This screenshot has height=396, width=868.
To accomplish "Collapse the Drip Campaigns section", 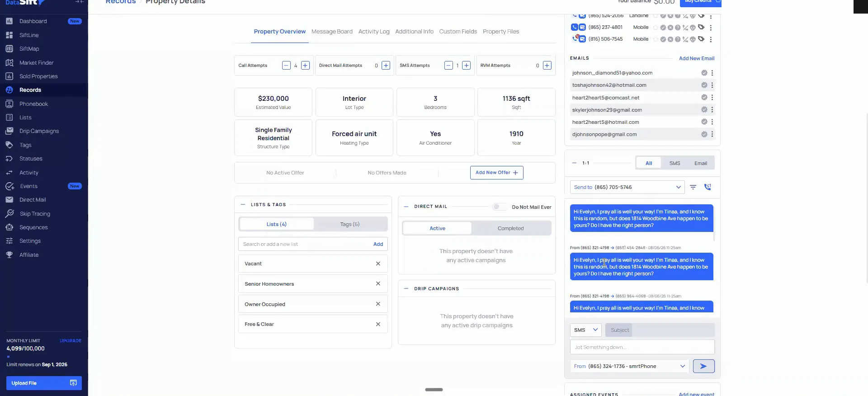I will (406, 289).
